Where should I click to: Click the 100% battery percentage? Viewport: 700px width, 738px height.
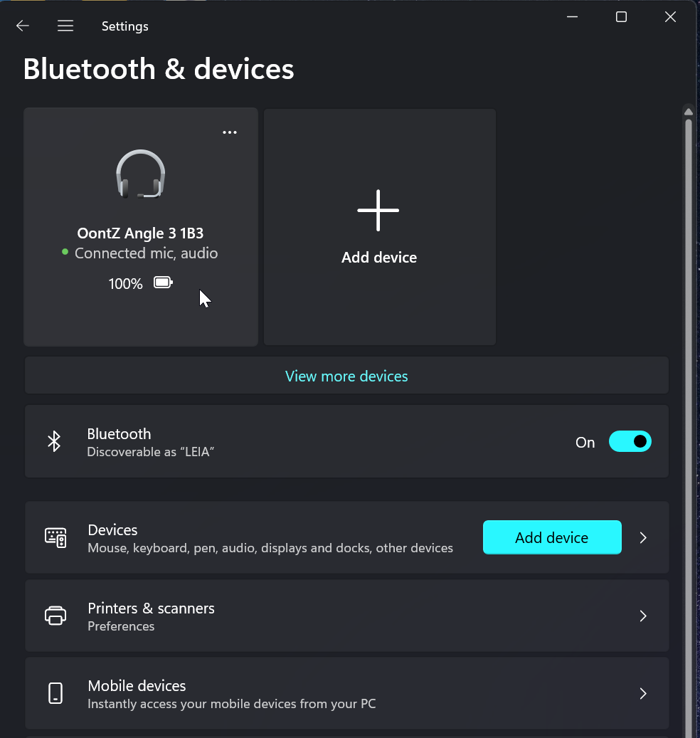coord(125,283)
